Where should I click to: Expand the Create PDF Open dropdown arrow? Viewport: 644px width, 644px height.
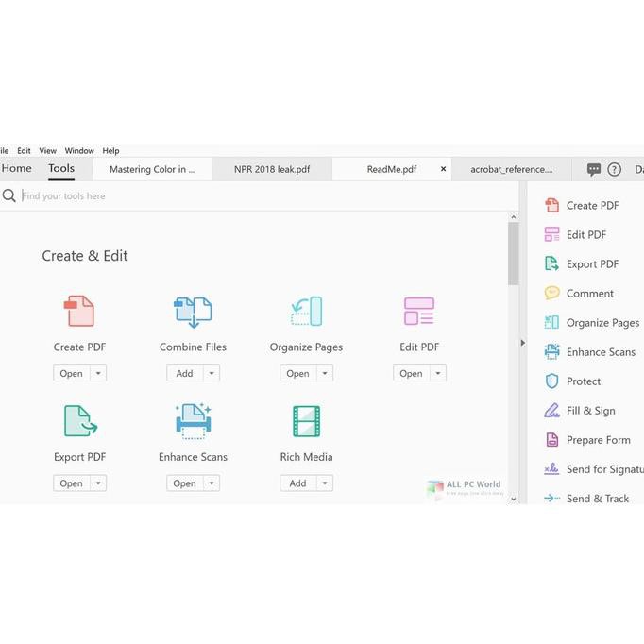98,373
